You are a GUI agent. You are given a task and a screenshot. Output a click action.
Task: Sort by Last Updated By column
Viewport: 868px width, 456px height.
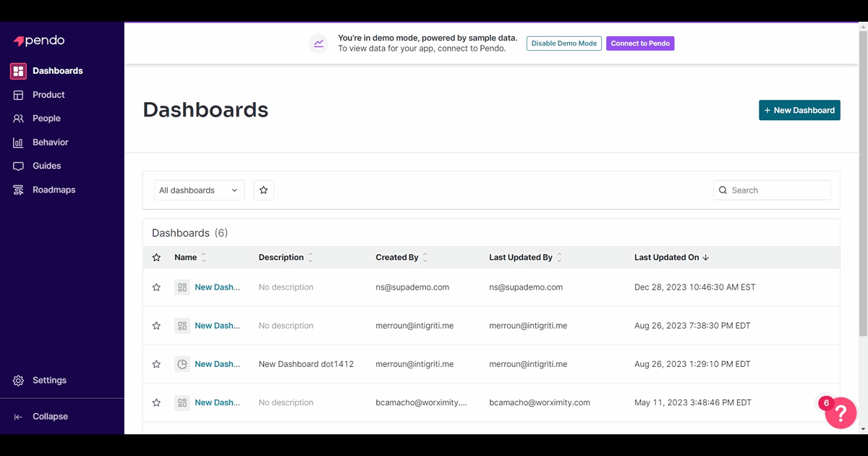(526, 258)
